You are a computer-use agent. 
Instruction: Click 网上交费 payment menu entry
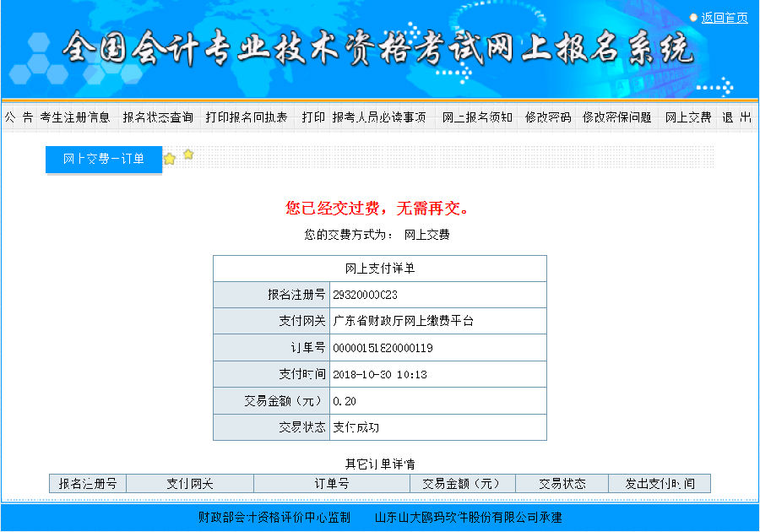(687, 117)
